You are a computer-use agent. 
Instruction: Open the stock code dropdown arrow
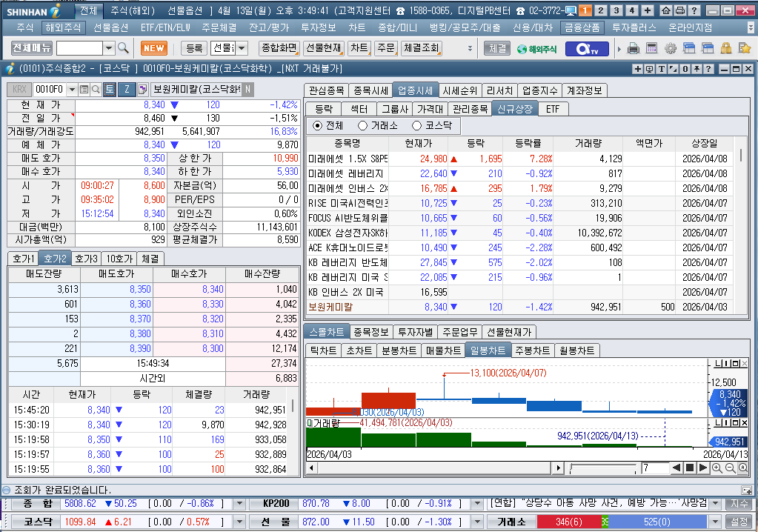tap(72, 90)
